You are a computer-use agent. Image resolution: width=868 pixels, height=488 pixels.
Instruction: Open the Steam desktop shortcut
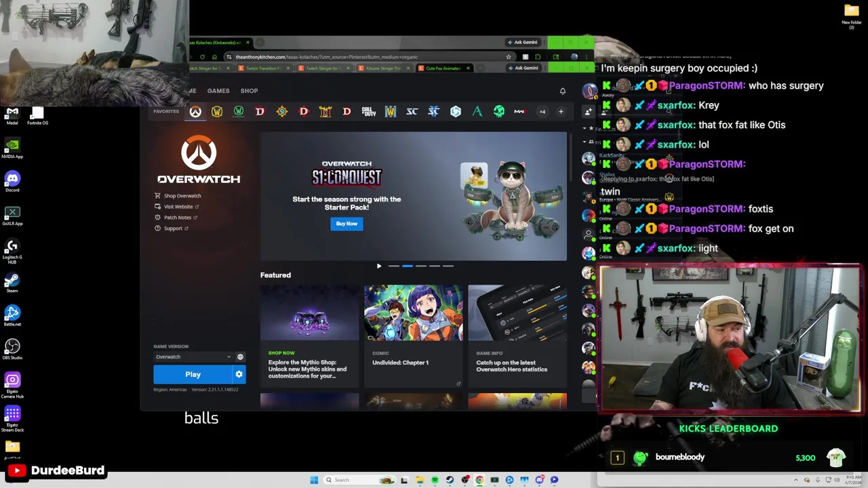click(x=12, y=283)
